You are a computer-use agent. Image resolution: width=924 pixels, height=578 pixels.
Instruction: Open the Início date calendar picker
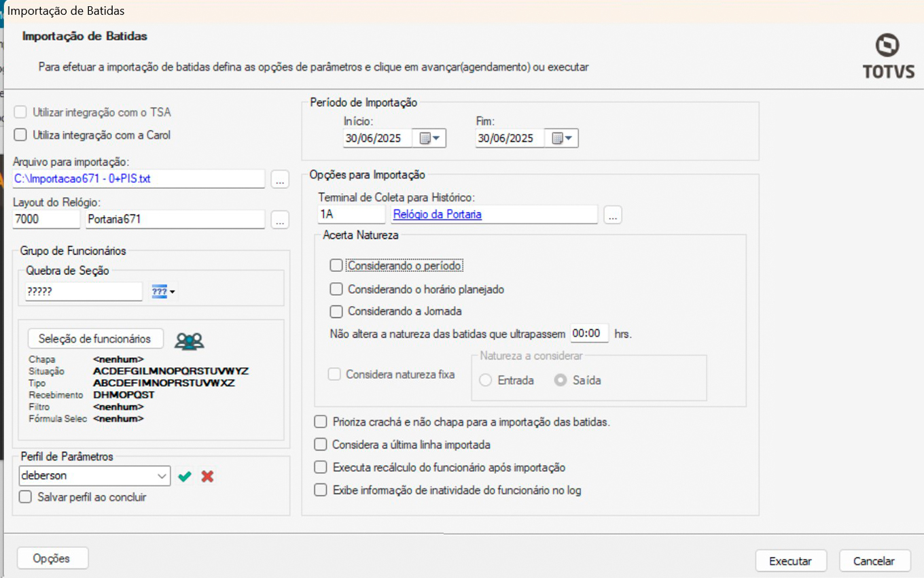click(429, 139)
